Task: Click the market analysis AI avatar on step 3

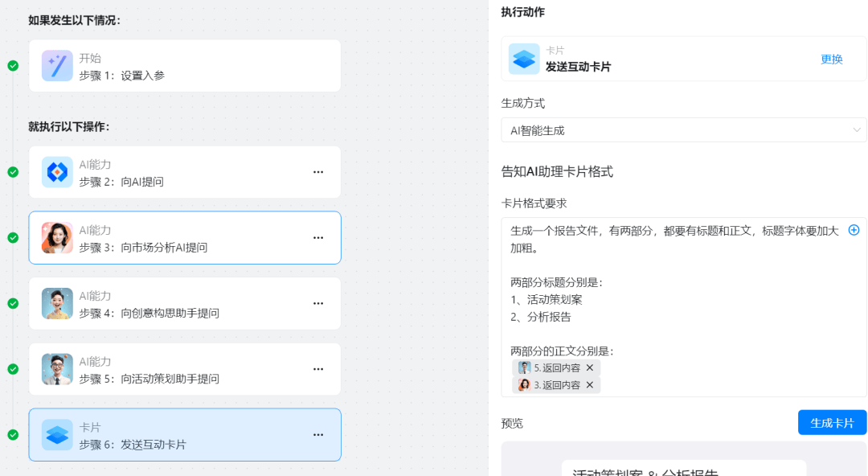Action: coord(57,238)
